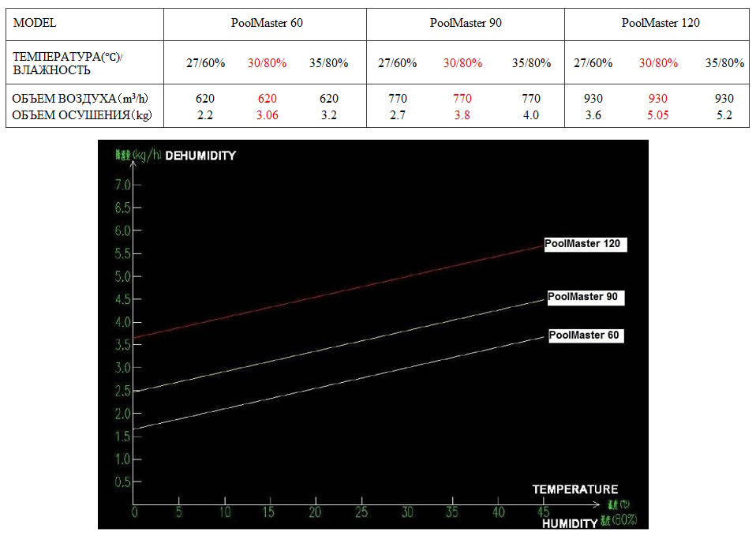Image resolution: width=756 pixels, height=536 pixels.
Task: Click the red PoolMaster 120 curve line
Action: 339,292
